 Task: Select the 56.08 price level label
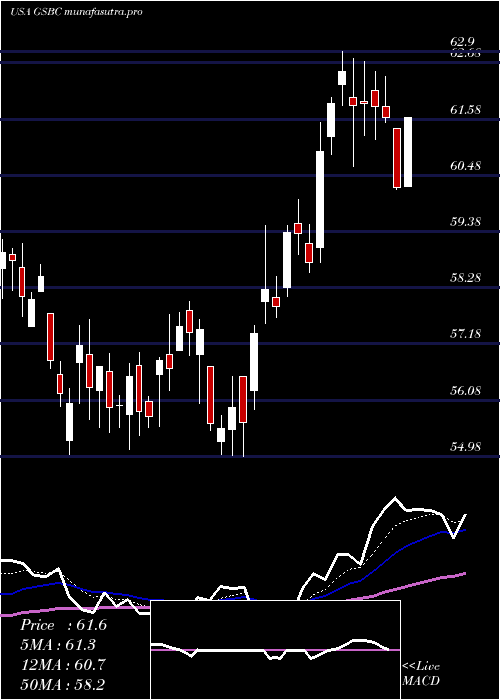click(x=466, y=391)
